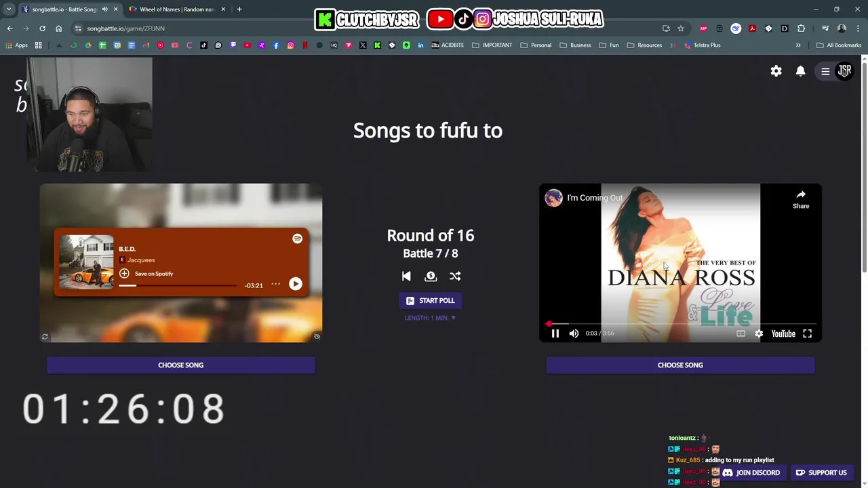Click the reload icon below Spotify embed
The image size is (868, 488).
click(x=45, y=337)
